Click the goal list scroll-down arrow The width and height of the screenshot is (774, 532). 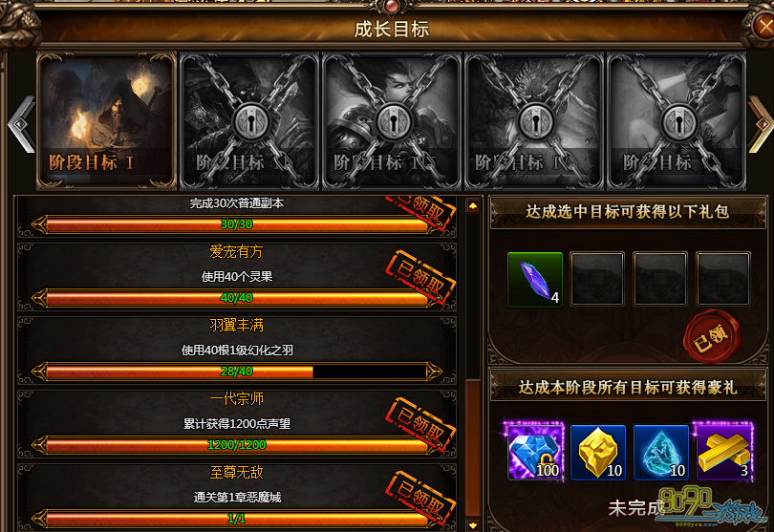point(473,525)
